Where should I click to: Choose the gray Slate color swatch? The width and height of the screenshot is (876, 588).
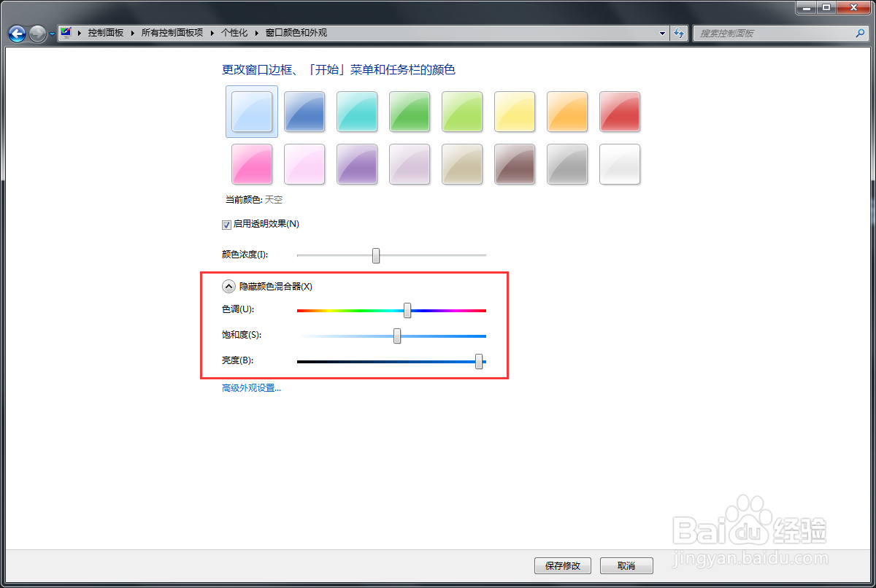tap(567, 164)
